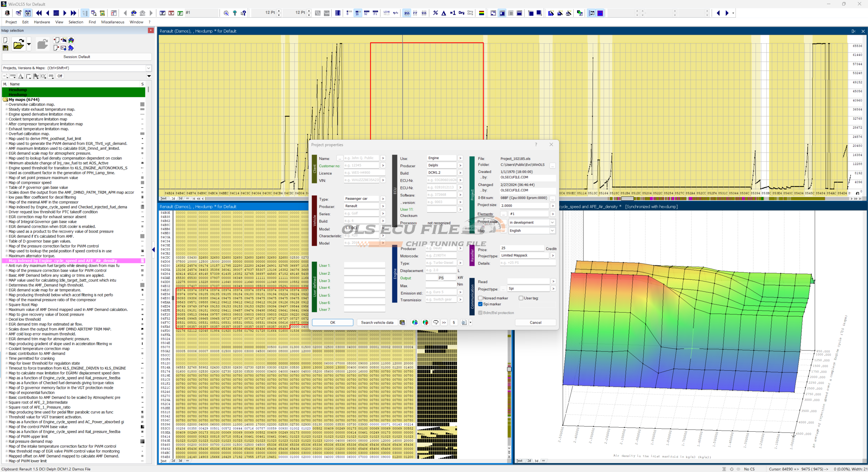This screenshot has width=868, height=472.
Task: Toggle 32-bit display mode in toolbar
Action: (x=366, y=13)
